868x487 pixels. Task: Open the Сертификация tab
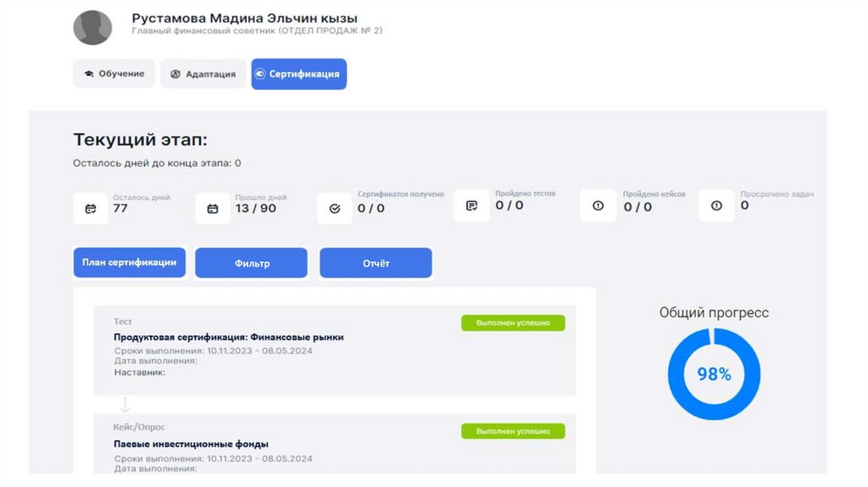tap(298, 74)
